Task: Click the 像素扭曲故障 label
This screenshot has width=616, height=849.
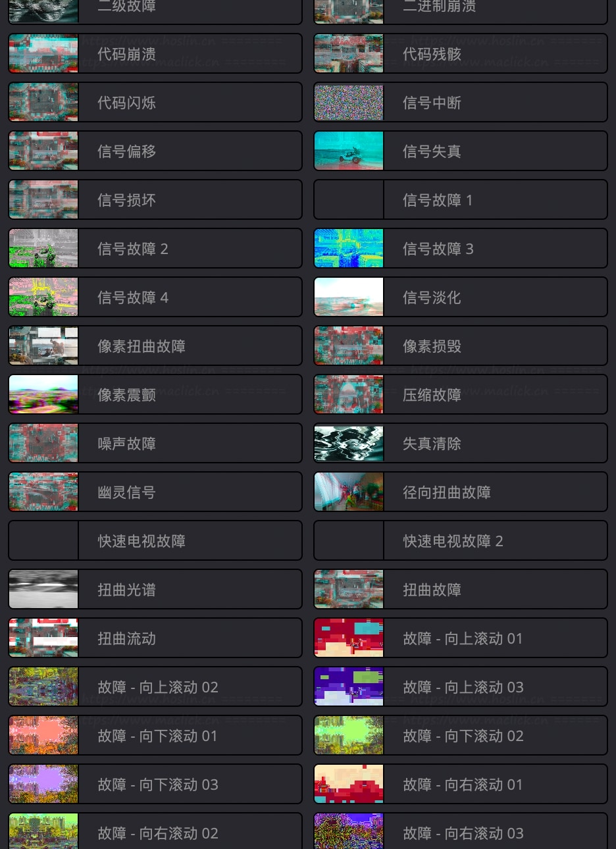Action: [x=141, y=346]
